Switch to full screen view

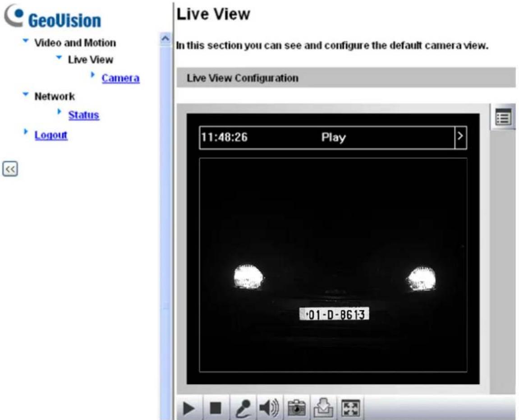[x=350, y=408]
